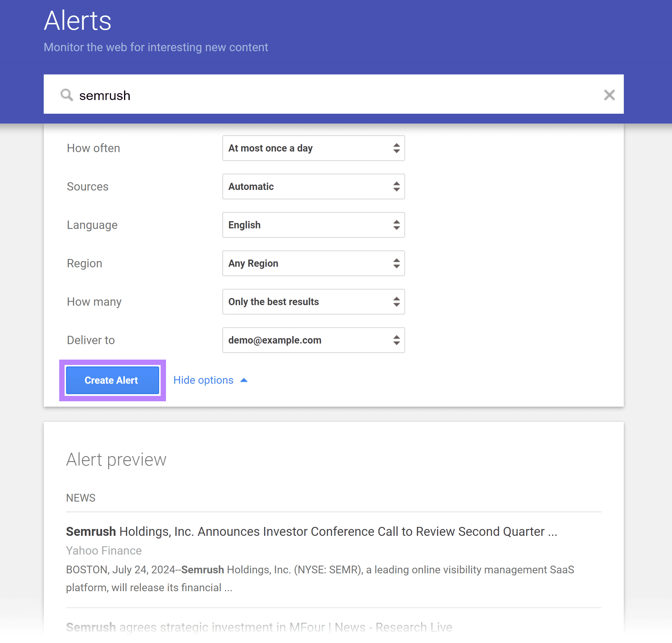Open the Language dropdown showing English

pyautogui.click(x=314, y=225)
